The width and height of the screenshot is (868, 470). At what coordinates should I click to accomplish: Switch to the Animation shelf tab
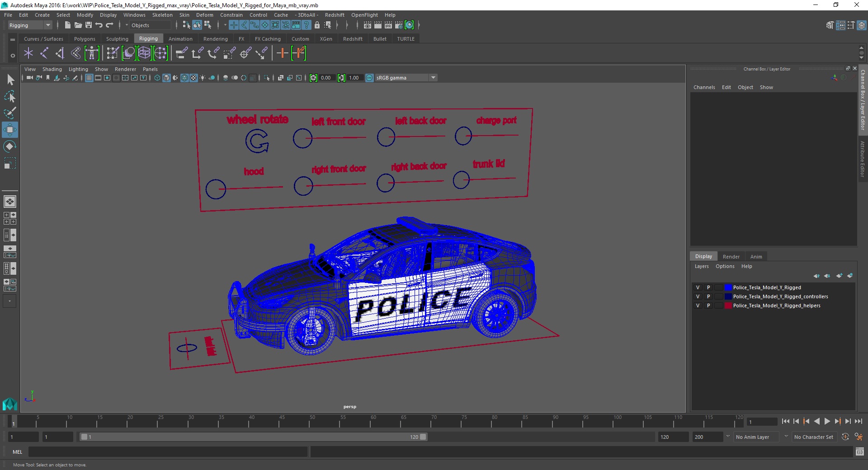[180, 39]
